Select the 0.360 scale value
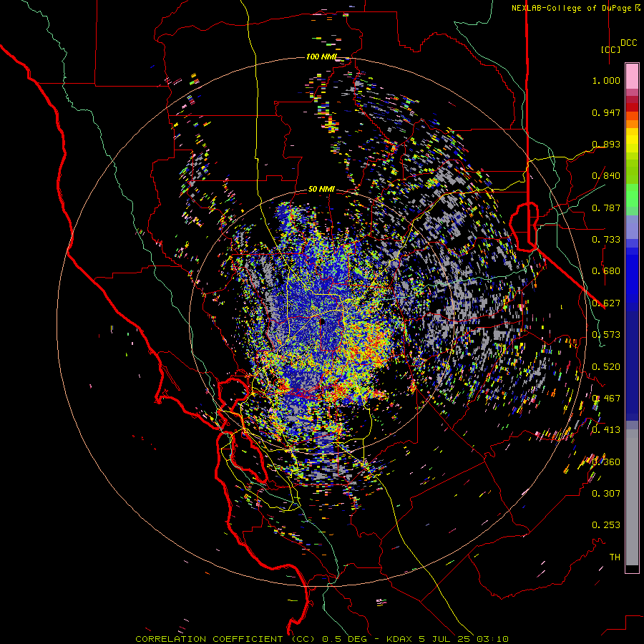The height and width of the screenshot is (644, 644). tap(606, 462)
